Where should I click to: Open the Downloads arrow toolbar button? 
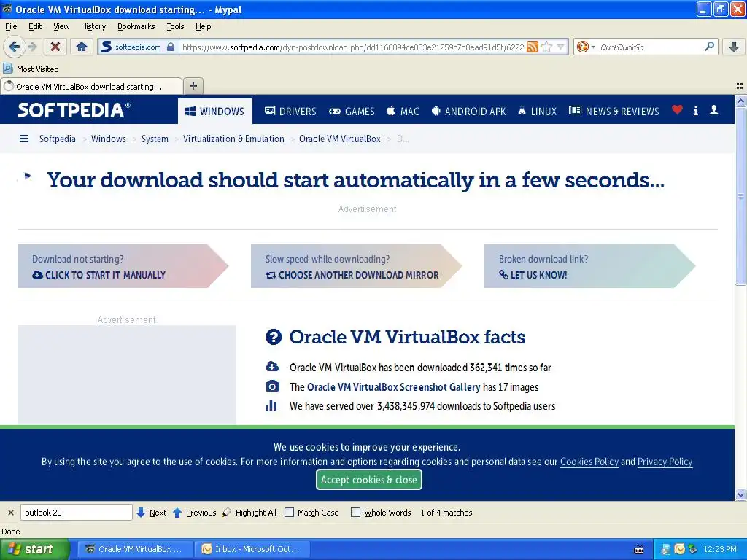click(734, 47)
